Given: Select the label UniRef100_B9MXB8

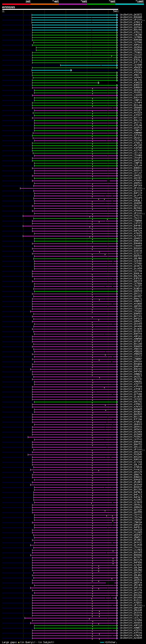Looking at the screenshot, I should coord(131,40).
